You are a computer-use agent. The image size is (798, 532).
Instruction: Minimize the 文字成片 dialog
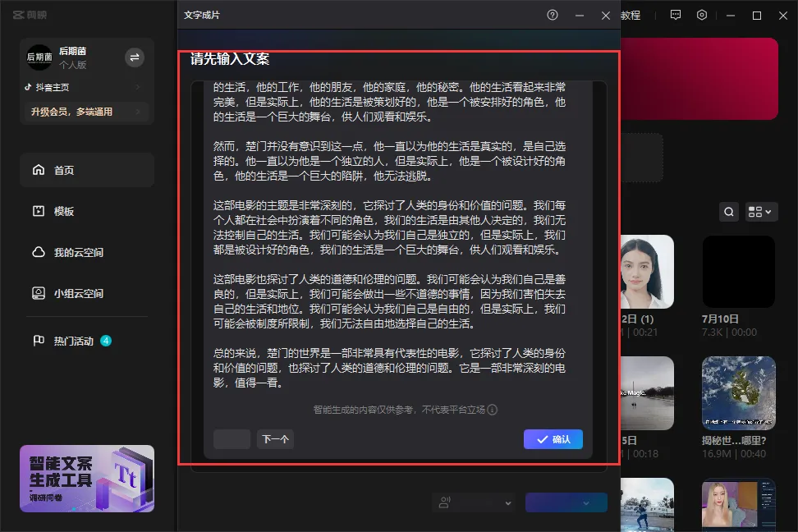(x=579, y=16)
